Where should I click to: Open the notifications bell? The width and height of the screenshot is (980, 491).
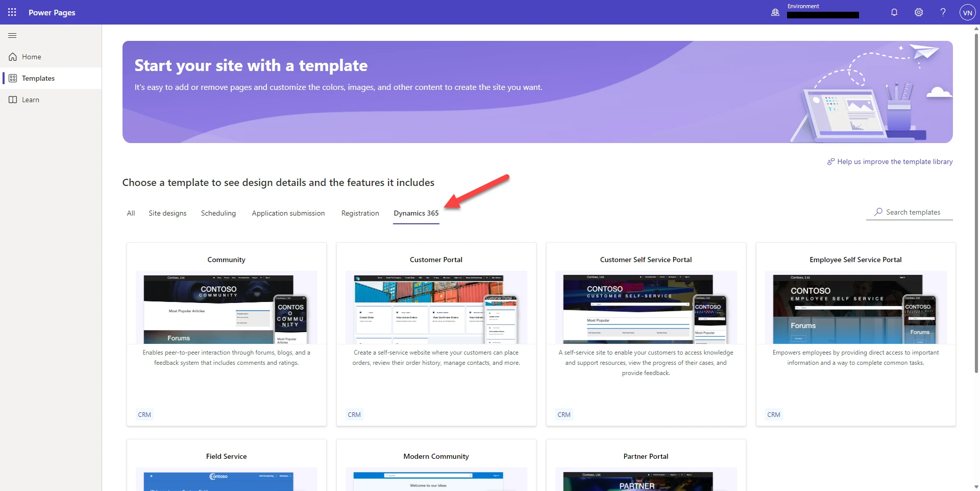click(x=894, y=12)
